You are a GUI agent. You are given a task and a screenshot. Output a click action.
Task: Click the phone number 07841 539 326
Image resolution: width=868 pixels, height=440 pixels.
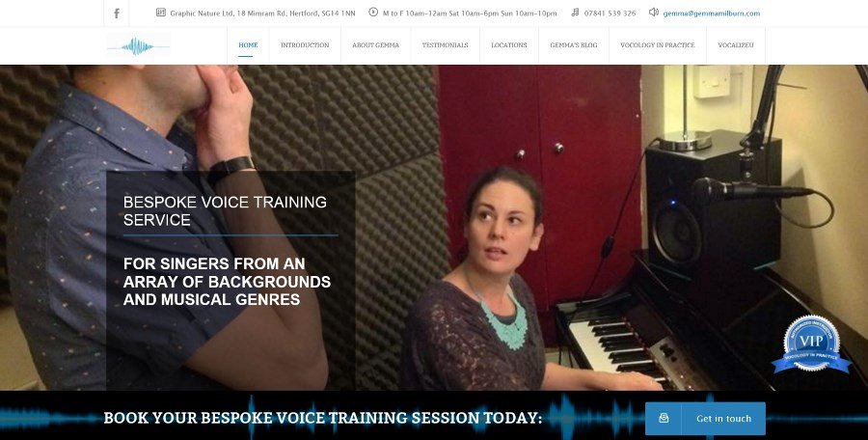tap(610, 14)
